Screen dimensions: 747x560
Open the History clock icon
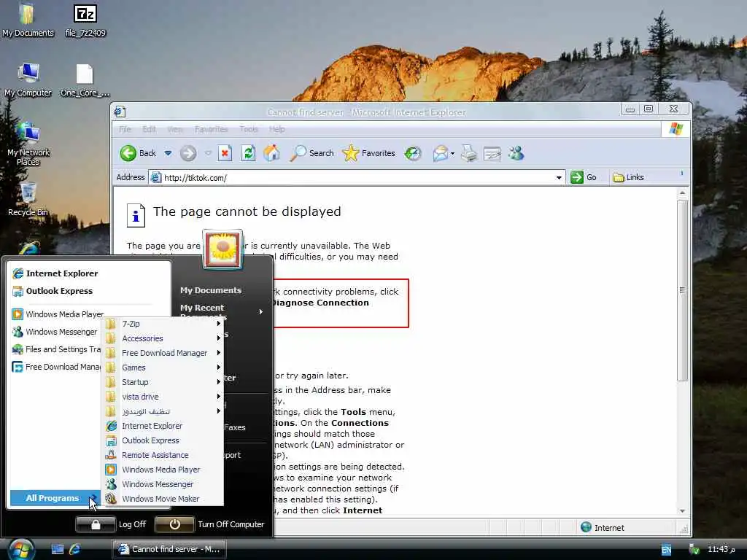413,153
